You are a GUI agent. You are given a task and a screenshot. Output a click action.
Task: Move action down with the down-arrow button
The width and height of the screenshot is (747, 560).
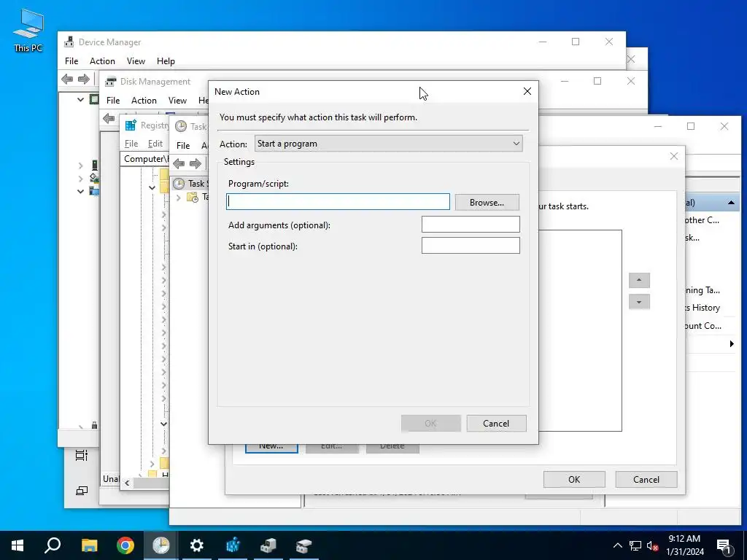(639, 302)
